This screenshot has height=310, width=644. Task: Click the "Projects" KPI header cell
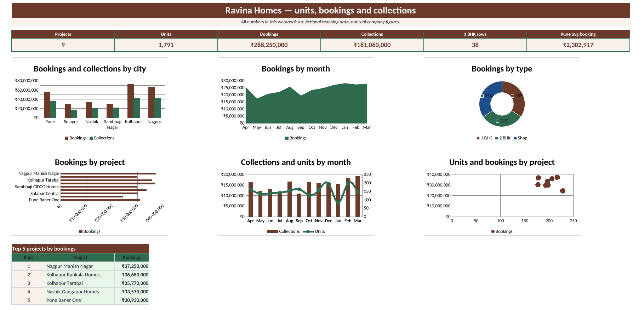[x=63, y=34]
